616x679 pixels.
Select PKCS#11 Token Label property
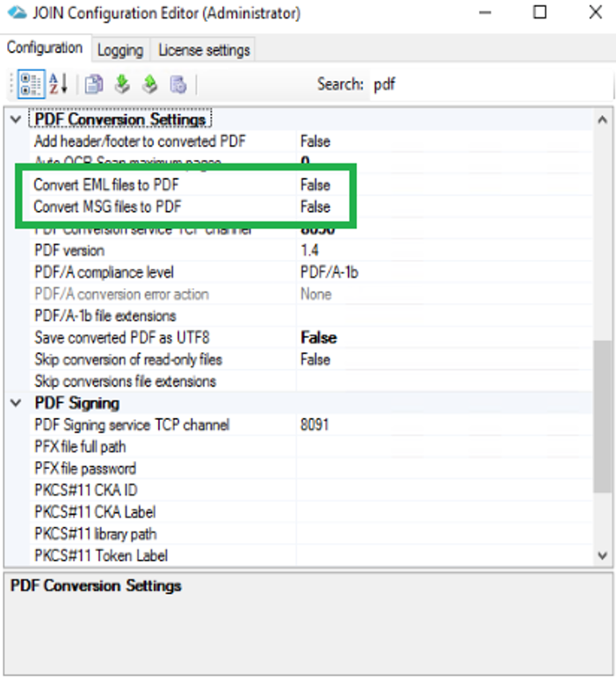[x=101, y=555]
